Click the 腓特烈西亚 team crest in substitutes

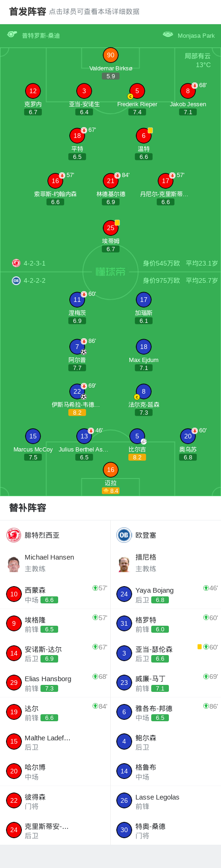[14, 535]
